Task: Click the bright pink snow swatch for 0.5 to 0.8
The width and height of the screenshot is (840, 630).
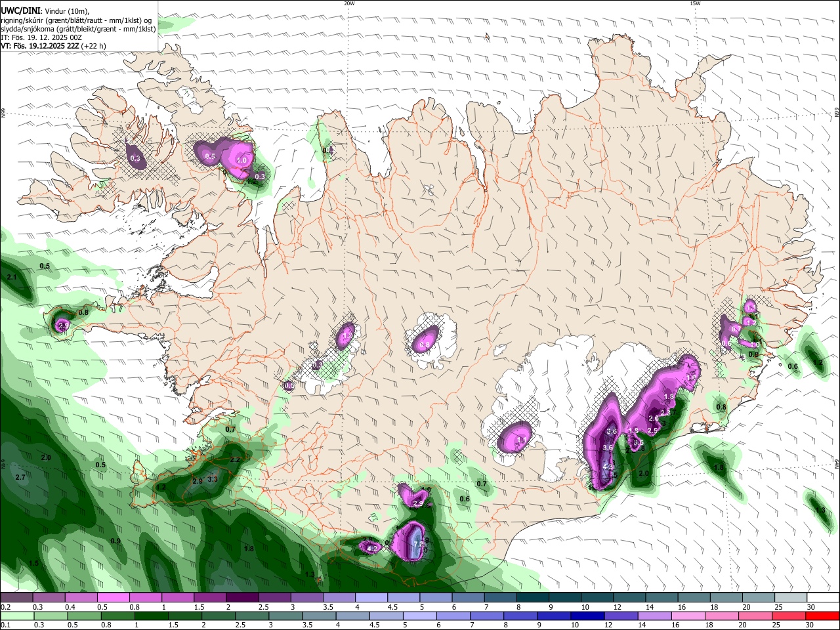Action: (x=114, y=598)
